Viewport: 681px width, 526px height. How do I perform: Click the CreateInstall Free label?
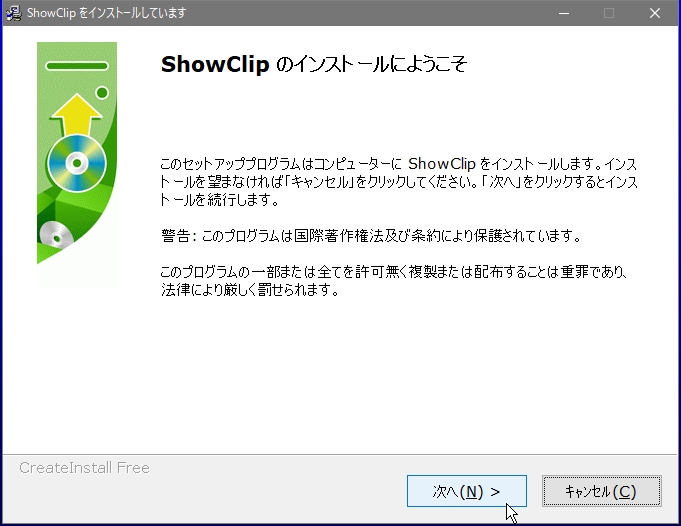coord(84,468)
